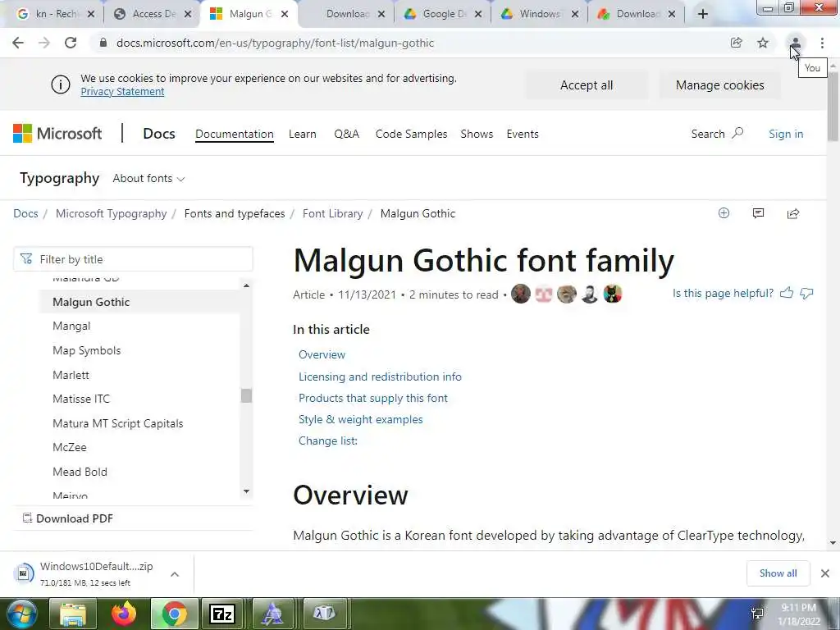Open Q&A in Docs navigation
The height and width of the screenshot is (630, 840).
pyautogui.click(x=347, y=134)
